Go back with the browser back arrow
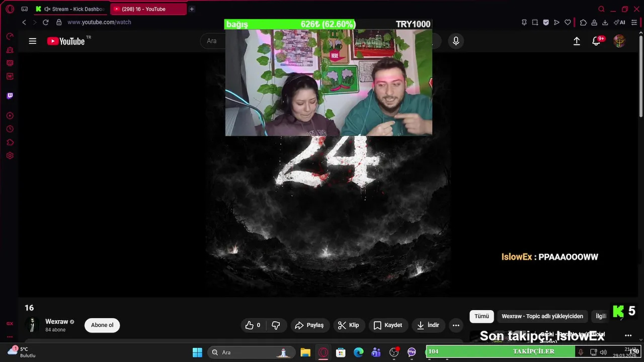 [x=24, y=22]
